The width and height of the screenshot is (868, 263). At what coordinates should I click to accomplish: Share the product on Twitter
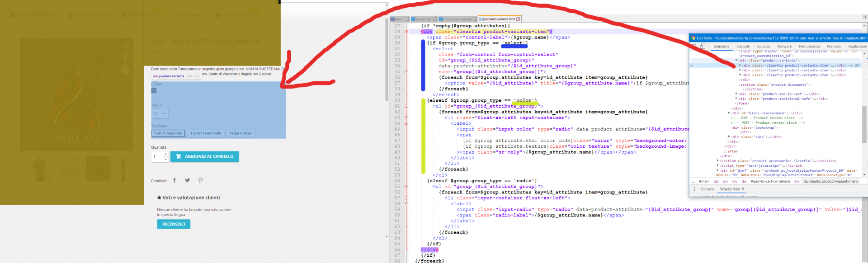(x=187, y=180)
